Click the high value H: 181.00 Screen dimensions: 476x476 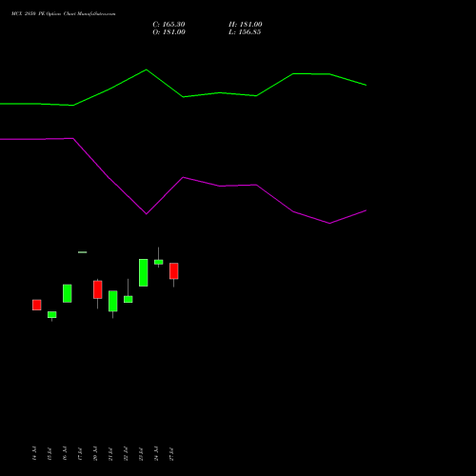coord(246,25)
